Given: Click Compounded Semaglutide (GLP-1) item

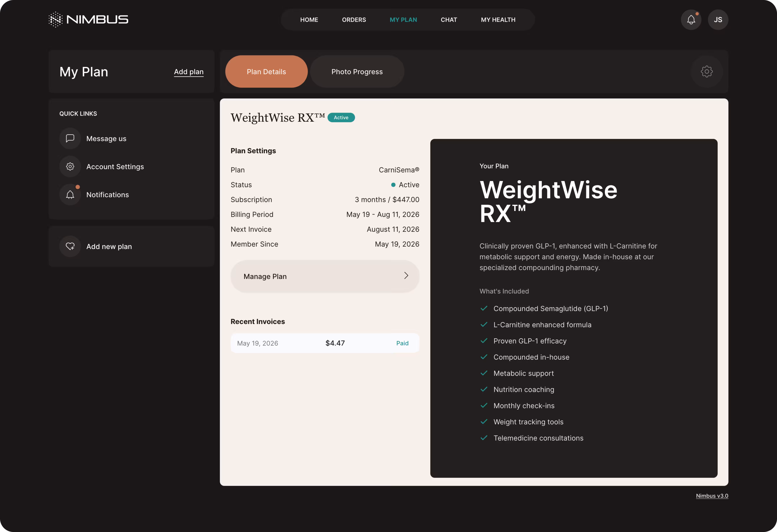Looking at the screenshot, I should 551,309.
